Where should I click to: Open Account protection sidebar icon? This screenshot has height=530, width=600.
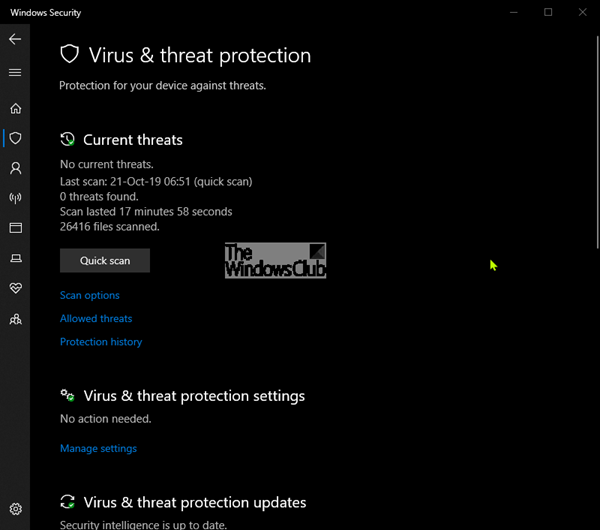click(15, 168)
